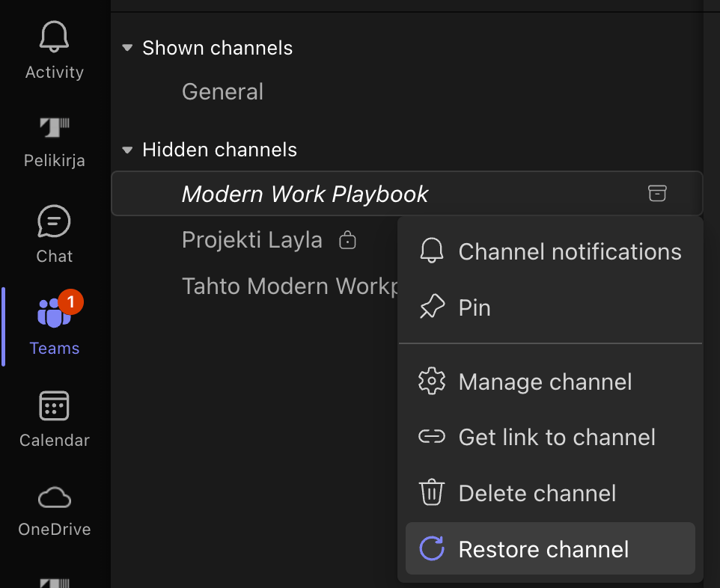Screen dimensions: 720x588
Task: Open Channel notifications from context menu
Action: 550,252
